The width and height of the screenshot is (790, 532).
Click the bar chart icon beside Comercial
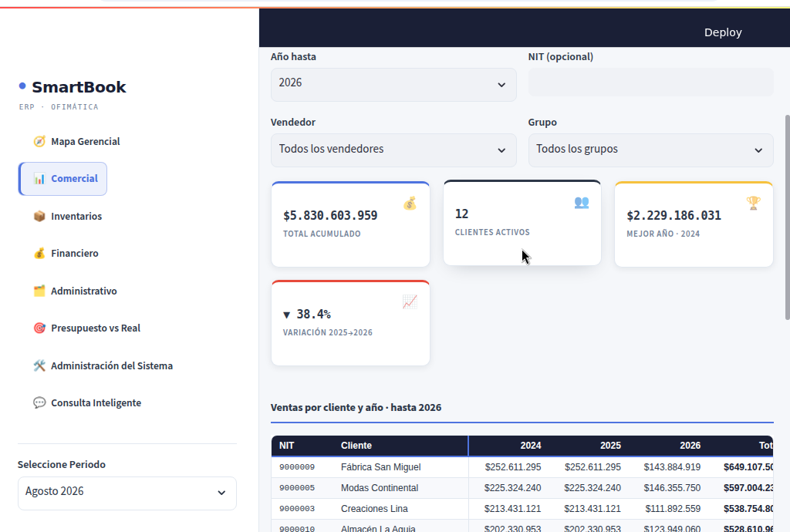39,179
